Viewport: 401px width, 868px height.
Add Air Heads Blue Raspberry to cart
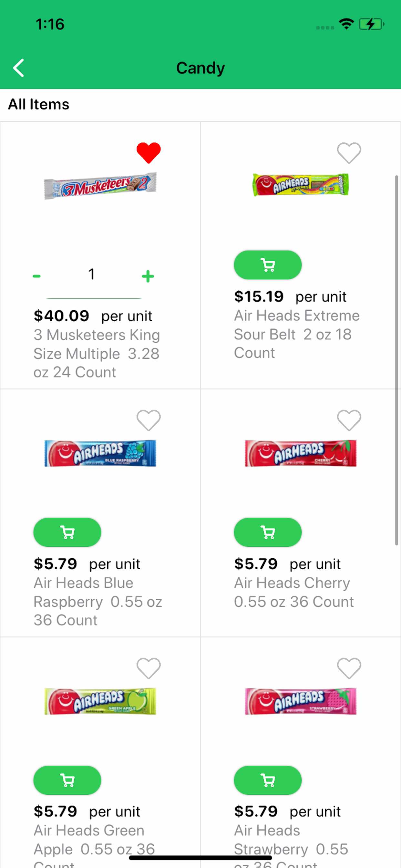(x=67, y=532)
